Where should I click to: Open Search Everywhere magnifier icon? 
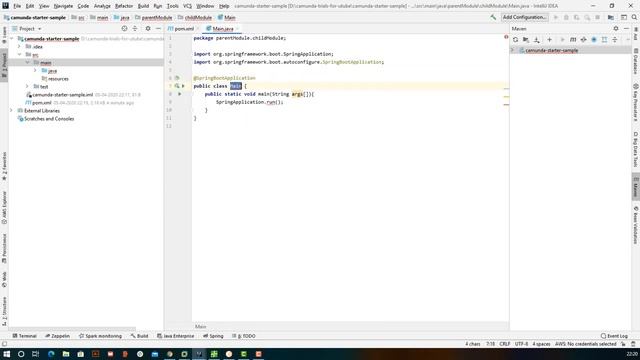(634, 18)
